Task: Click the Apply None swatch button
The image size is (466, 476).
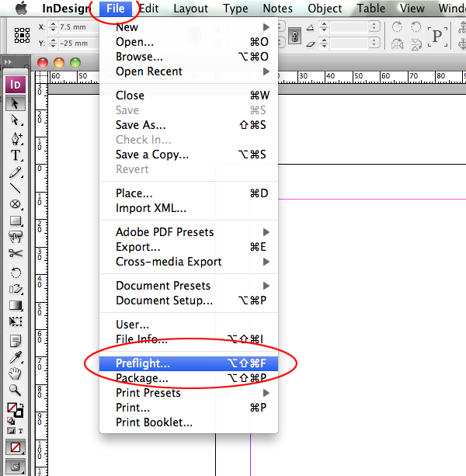Action: [16, 447]
